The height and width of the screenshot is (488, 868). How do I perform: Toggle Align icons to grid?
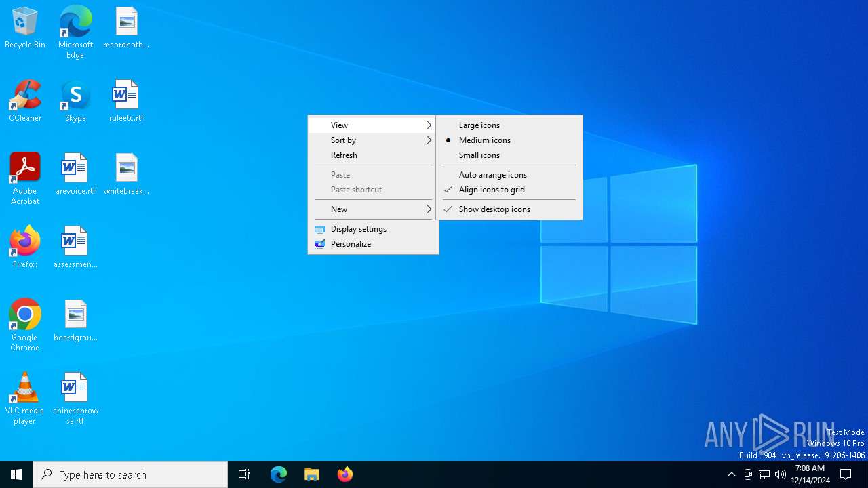[x=509, y=190]
